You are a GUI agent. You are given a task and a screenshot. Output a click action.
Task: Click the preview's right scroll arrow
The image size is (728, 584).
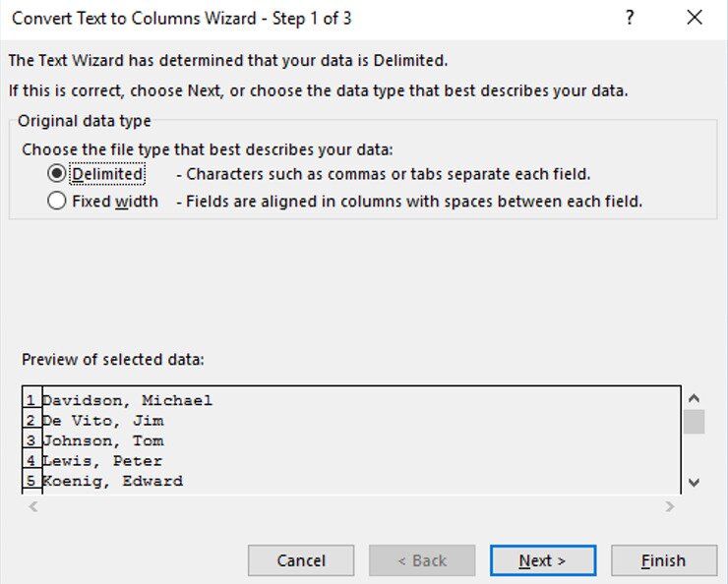click(670, 507)
